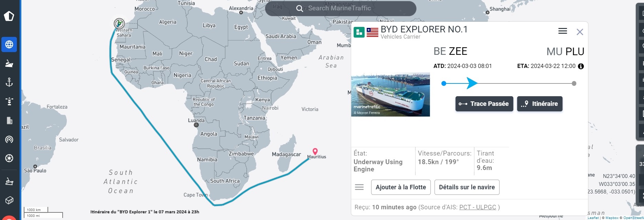Open the vessel panel hamburger menu
The height and width of the screenshot is (220, 644).
tap(562, 31)
